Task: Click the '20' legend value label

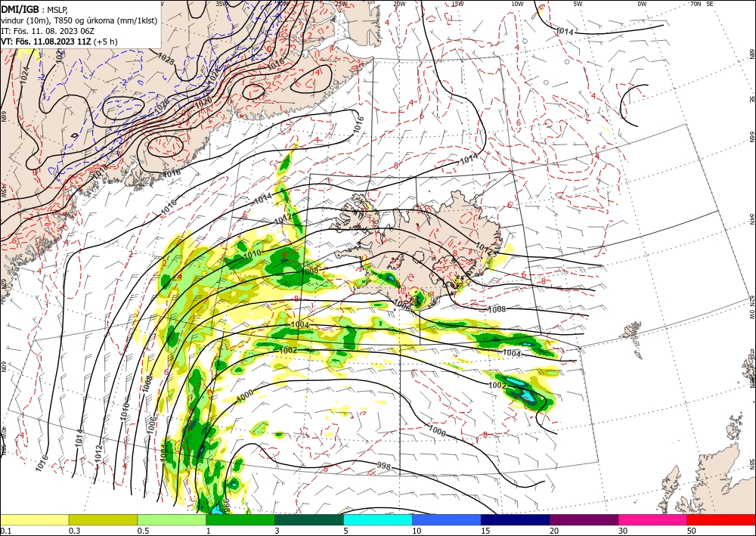Action: 554,531
